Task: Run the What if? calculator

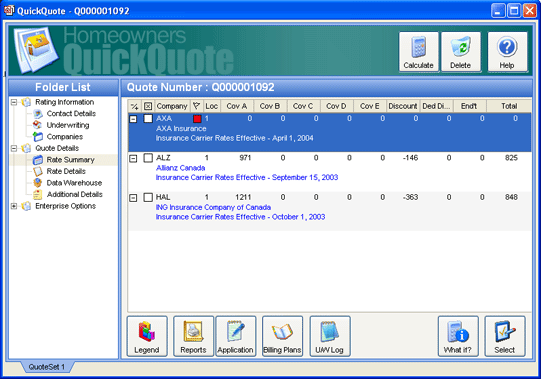Action: pyautogui.click(x=458, y=336)
